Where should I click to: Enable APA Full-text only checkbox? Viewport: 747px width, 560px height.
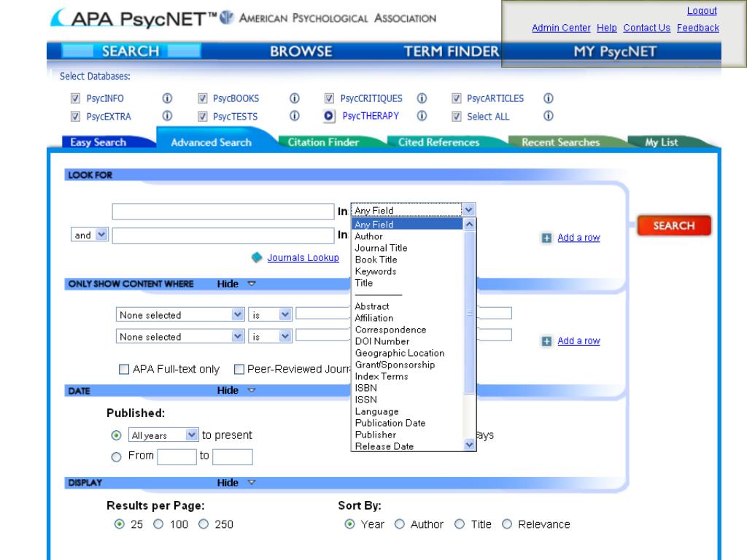(124, 369)
